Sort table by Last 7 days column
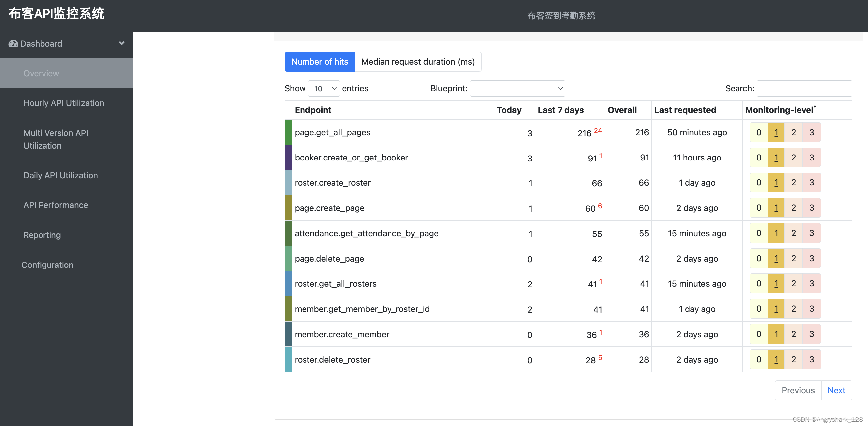 pos(561,110)
